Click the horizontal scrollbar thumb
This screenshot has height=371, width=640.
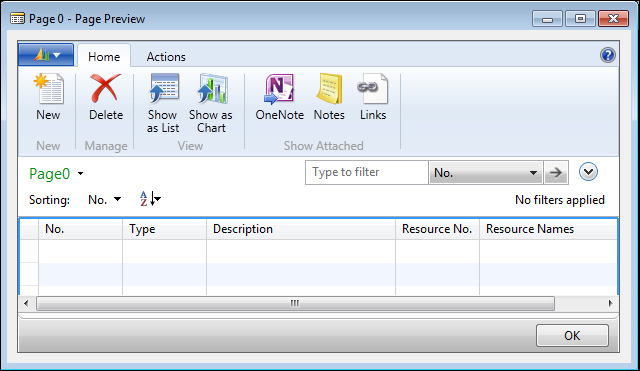[295, 303]
